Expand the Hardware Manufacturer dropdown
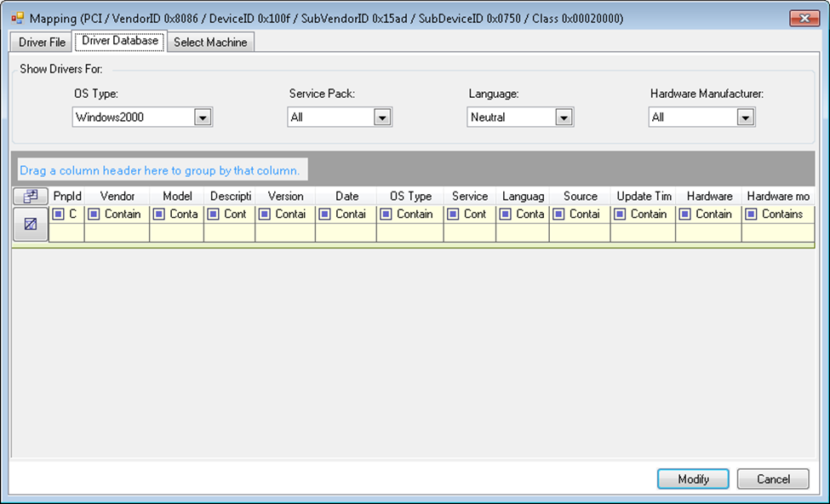The height and width of the screenshot is (504, 830). [x=746, y=117]
